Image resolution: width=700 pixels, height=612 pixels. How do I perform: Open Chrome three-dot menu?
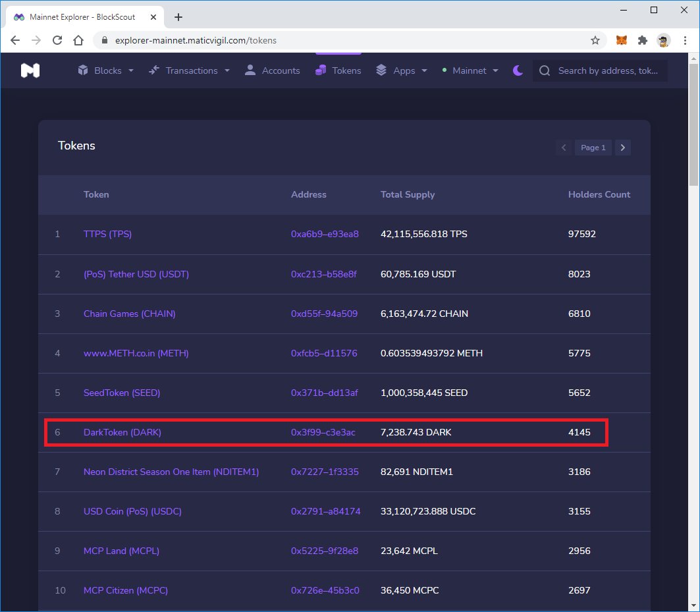pos(686,40)
